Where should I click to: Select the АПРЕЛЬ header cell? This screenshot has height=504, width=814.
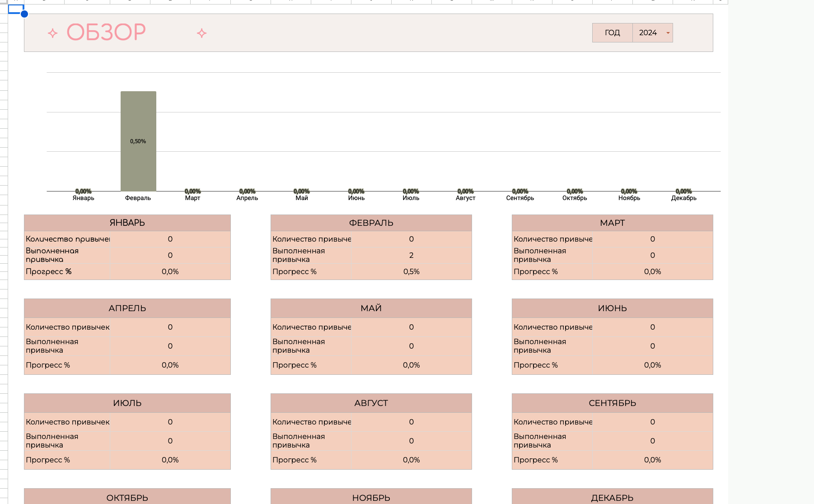pyautogui.click(x=127, y=308)
